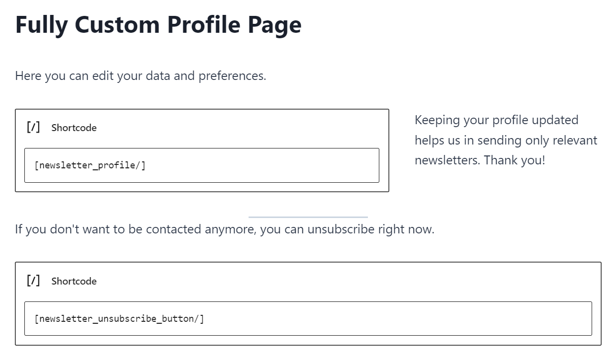Click the sidebar text about keeping your profile updated

(506, 140)
